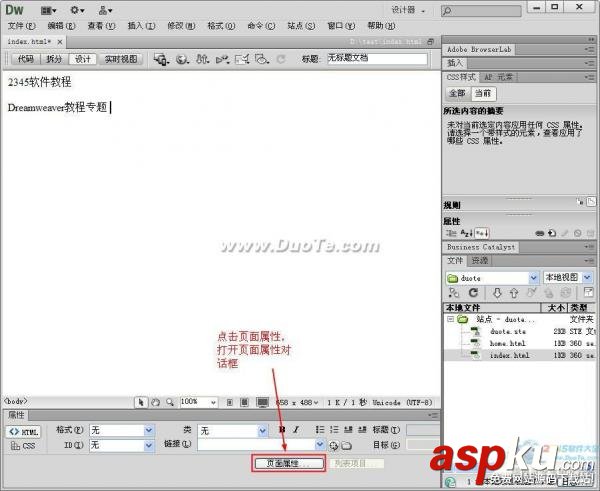Click the Connect to remote server icon
Screen dimensions: 600x491
click(454, 293)
